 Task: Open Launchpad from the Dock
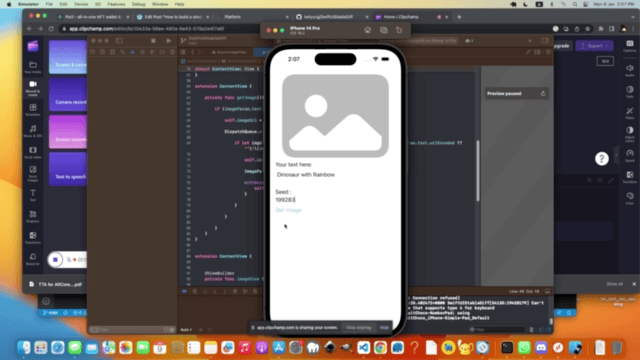tap(41, 348)
